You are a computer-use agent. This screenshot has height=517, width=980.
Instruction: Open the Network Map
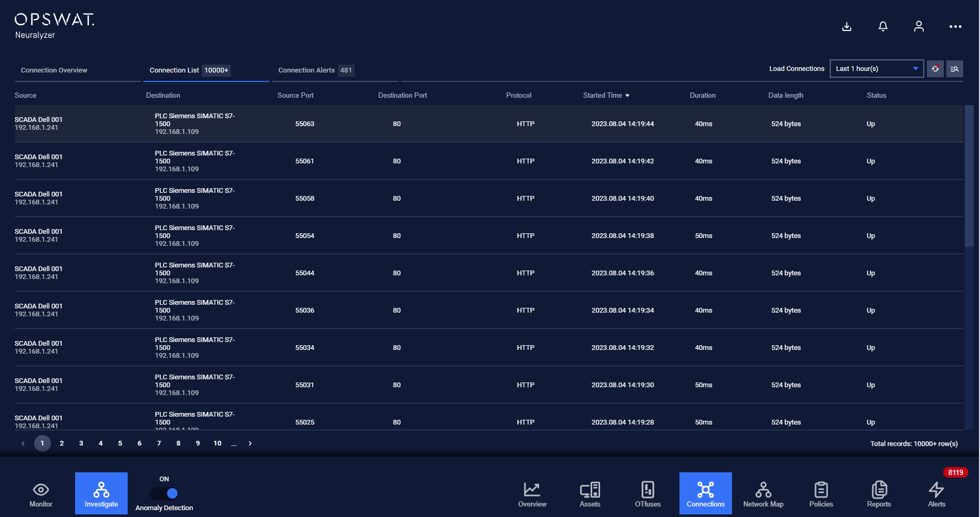click(764, 493)
